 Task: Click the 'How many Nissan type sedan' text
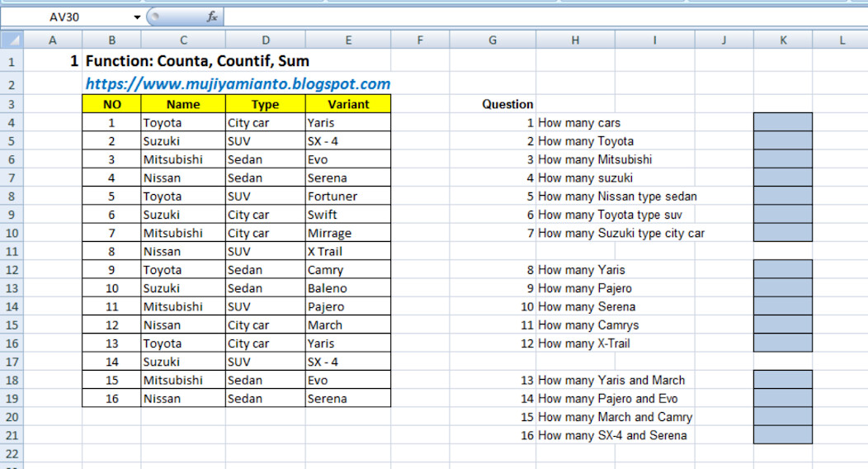click(x=617, y=196)
